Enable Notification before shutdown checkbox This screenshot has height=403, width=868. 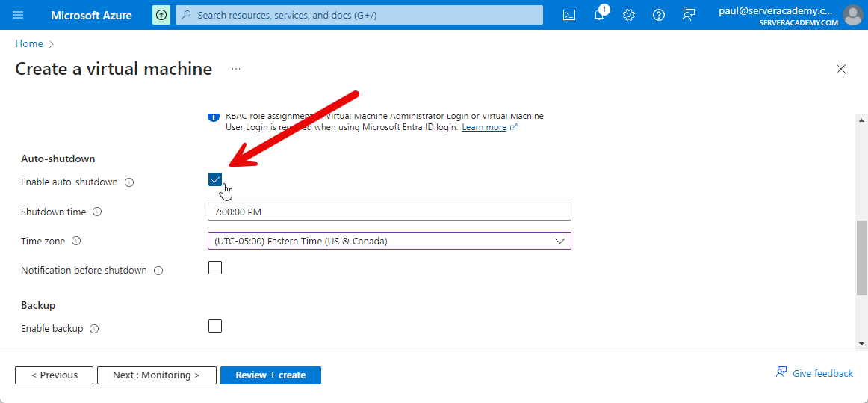[x=215, y=268]
